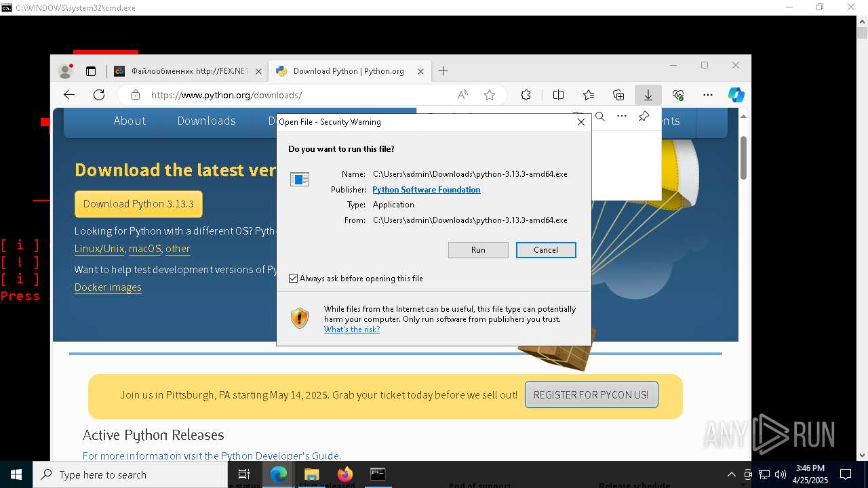Pin the downloads panel

(x=644, y=117)
